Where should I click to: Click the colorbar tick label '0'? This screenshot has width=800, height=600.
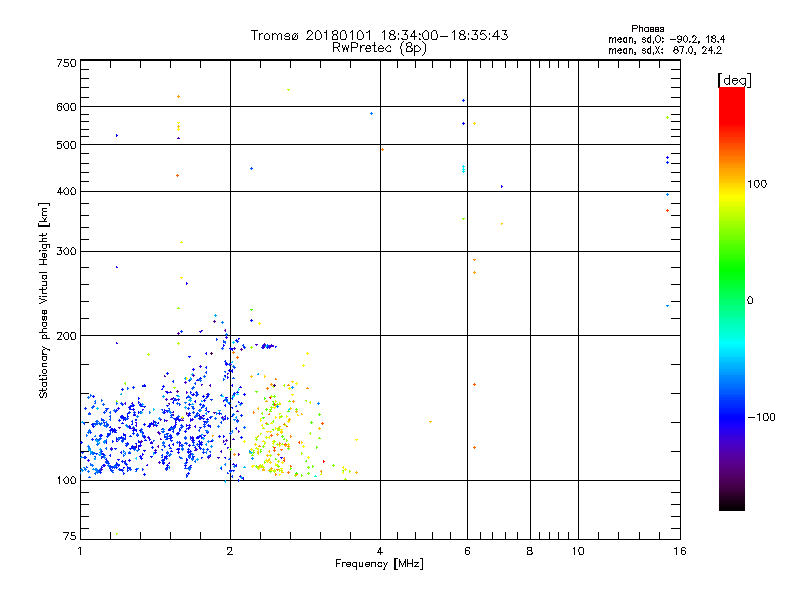tap(750, 301)
